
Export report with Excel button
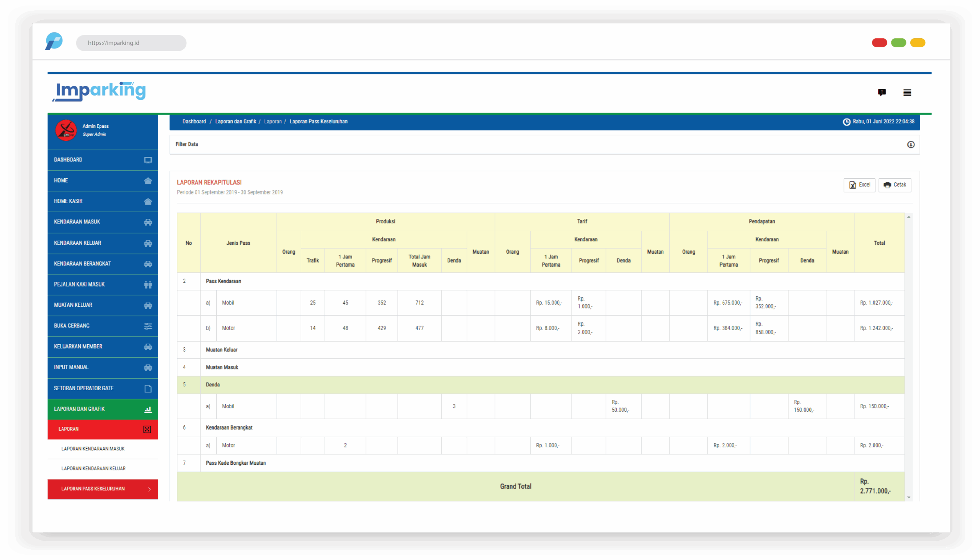(859, 185)
